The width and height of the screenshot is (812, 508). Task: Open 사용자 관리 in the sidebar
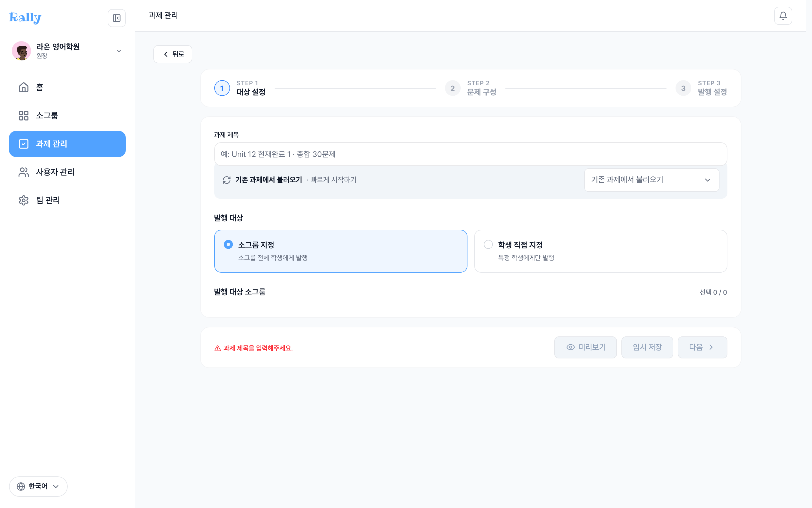(x=67, y=172)
